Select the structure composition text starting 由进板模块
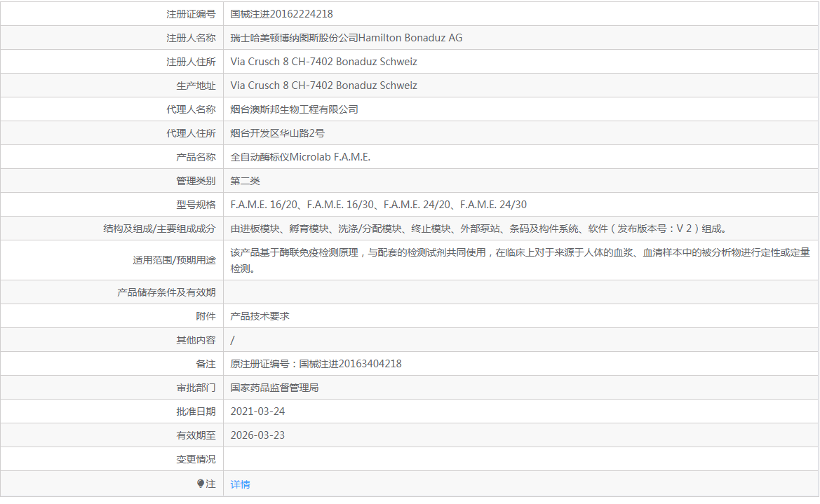This screenshot has width=820, height=504. click(x=478, y=229)
